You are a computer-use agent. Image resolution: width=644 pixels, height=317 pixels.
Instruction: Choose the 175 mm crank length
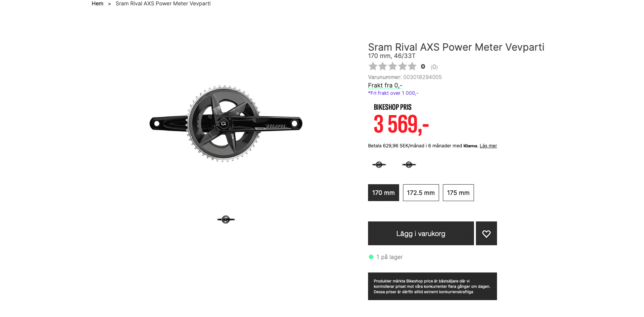pyautogui.click(x=458, y=193)
